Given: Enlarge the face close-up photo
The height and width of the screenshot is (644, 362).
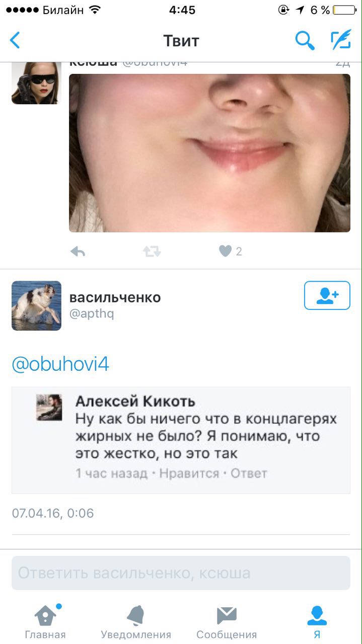Looking at the screenshot, I should click(209, 153).
